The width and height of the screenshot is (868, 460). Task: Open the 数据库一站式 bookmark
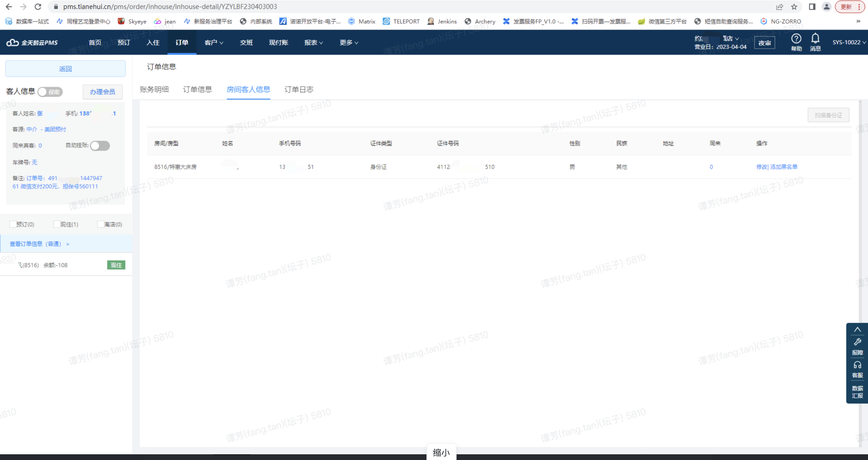tap(27, 21)
